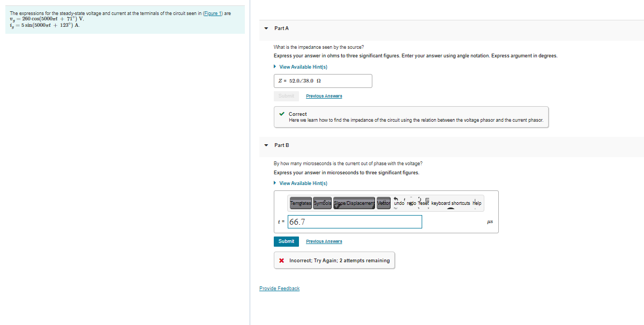
Task: Open the Templates palette in the equation editor
Action: click(x=300, y=203)
